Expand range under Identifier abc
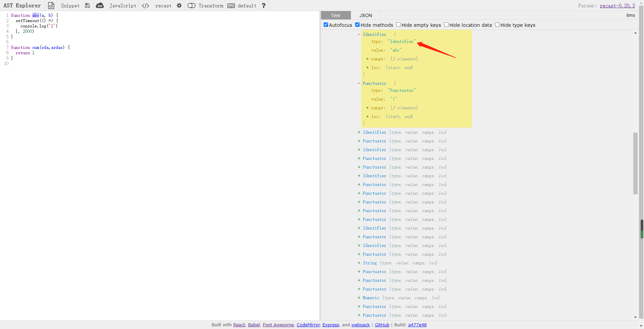 pyautogui.click(x=367, y=59)
